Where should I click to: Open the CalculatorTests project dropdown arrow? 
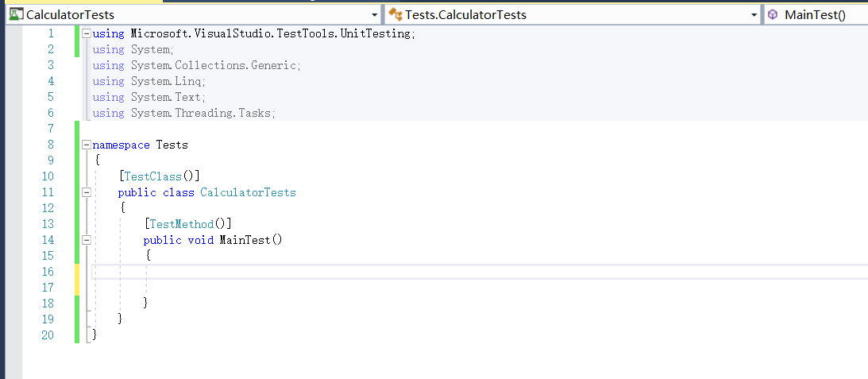375,15
